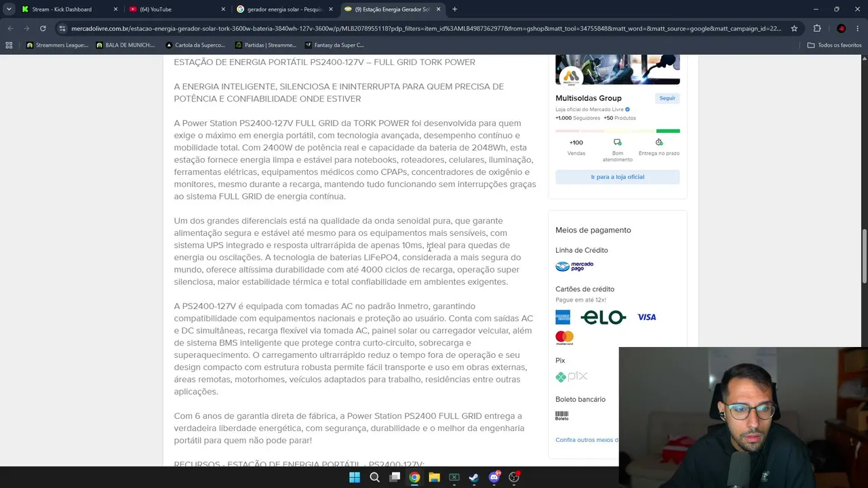The width and height of the screenshot is (868, 488).
Task: Click the Chrome icon on the taskbar
Action: pyautogui.click(x=414, y=477)
